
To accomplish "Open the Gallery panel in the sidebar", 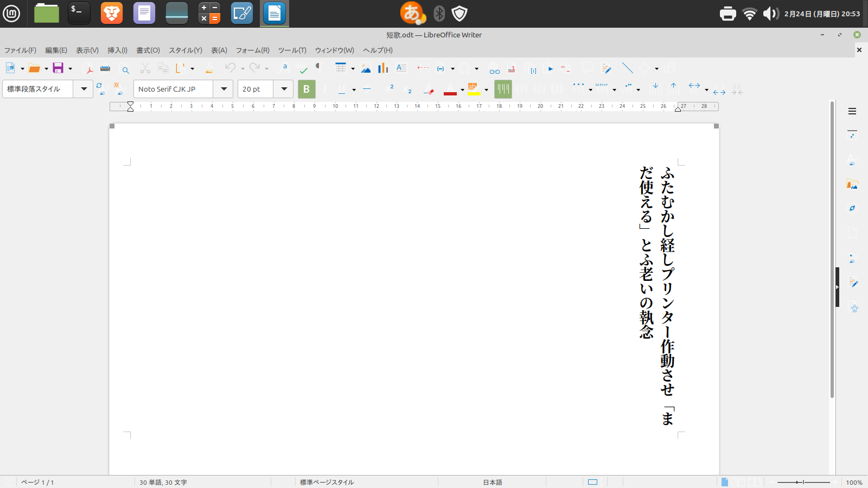I will 852,185.
